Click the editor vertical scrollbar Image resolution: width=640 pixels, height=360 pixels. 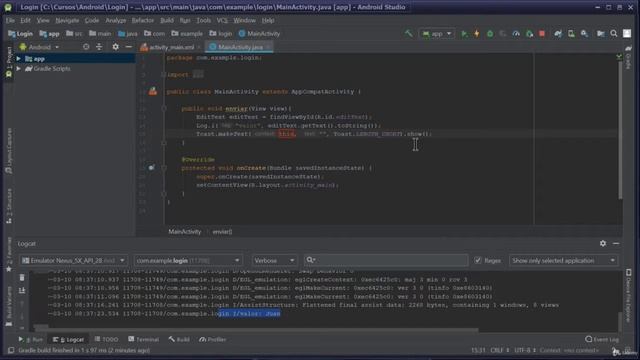point(620,130)
